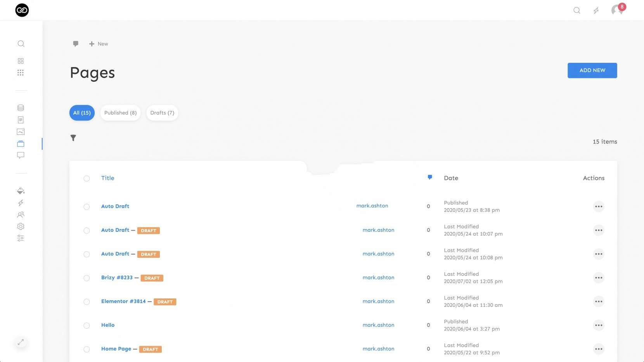This screenshot has width=644, height=362.
Task: Sort pages by Title column header
Action: click(x=107, y=178)
